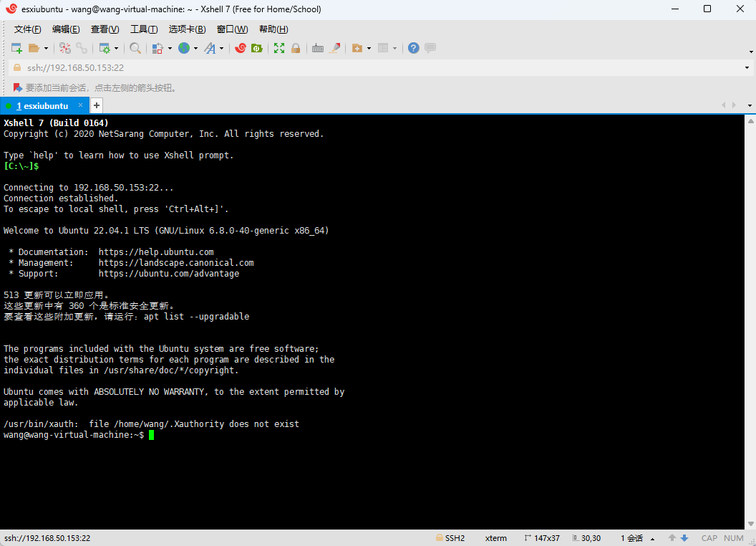Click the Disconnect session icon
The width and height of the screenshot is (756, 546).
(x=65, y=48)
